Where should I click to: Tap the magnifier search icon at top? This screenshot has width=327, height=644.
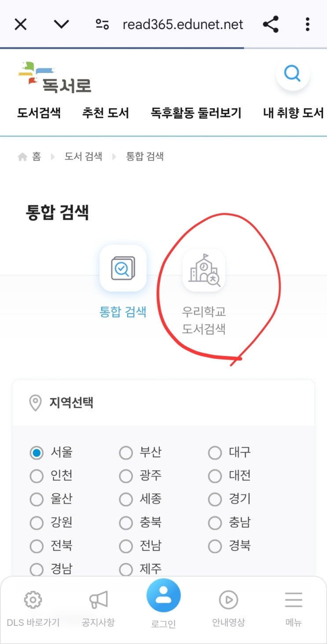click(x=293, y=73)
